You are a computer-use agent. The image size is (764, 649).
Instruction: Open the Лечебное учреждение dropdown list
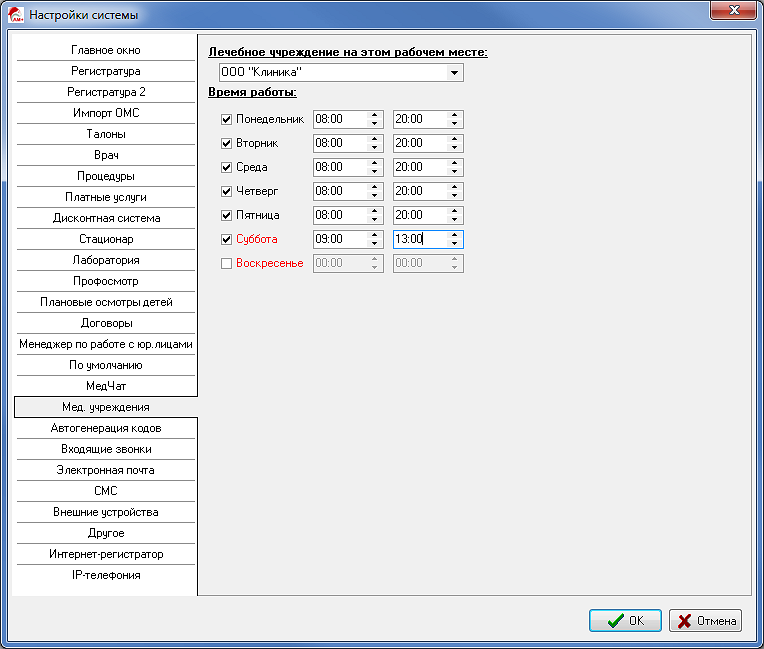454,73
